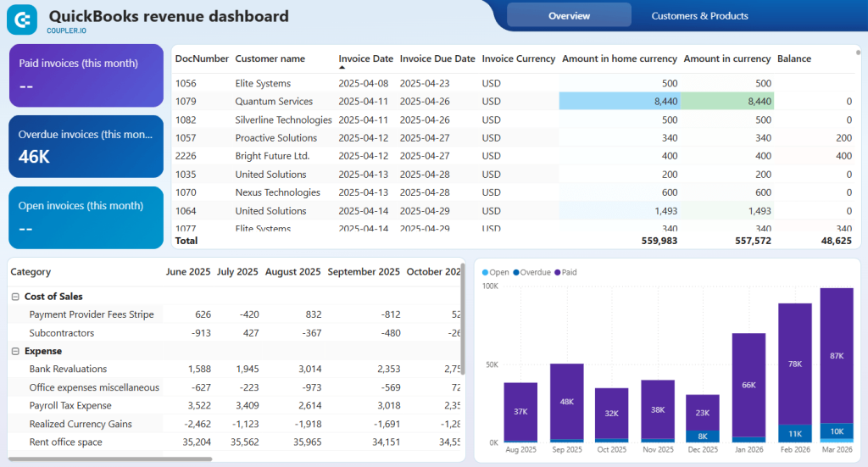Select the Aug 2025 37K bar

520,412
